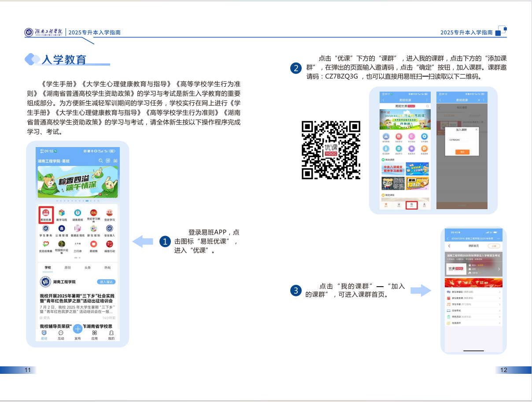Close the 加入课群 dialog with X

coord(476,130)
